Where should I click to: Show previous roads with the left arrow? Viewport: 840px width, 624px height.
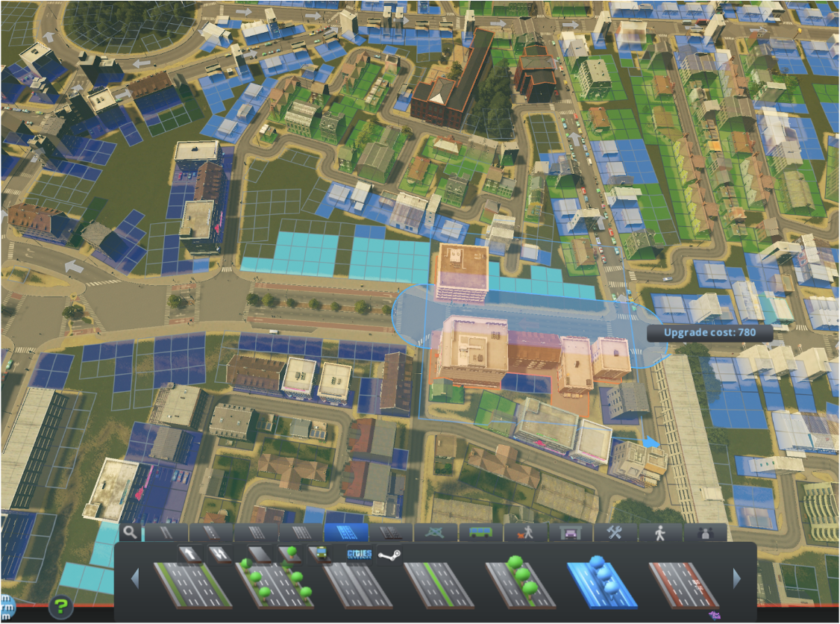tap(135, 579)
